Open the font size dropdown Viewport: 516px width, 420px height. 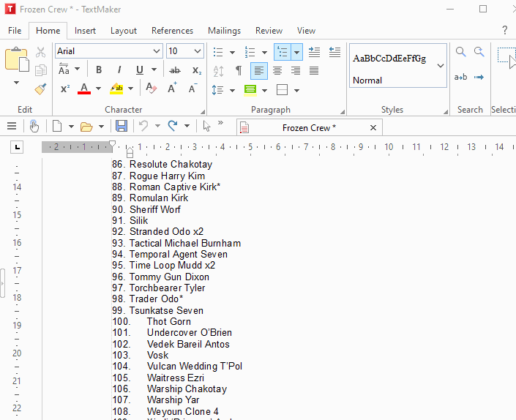click(198, 51)
